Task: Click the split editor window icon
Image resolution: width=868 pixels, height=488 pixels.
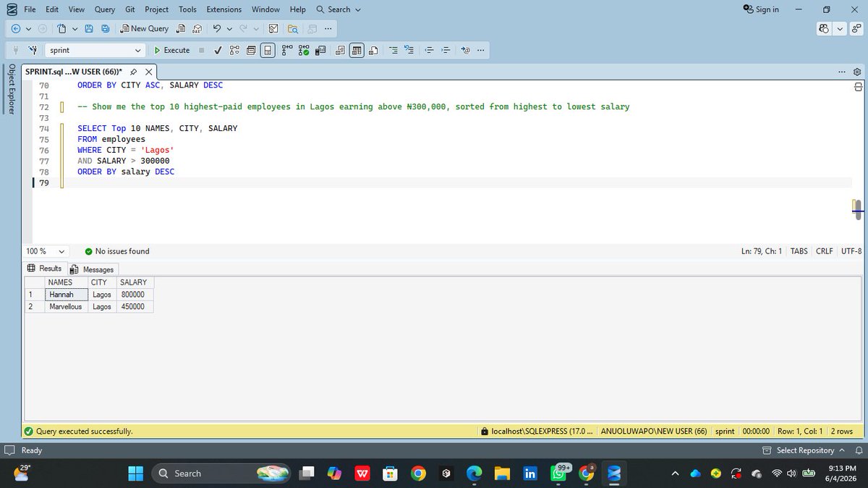Action: coord(858,85)
